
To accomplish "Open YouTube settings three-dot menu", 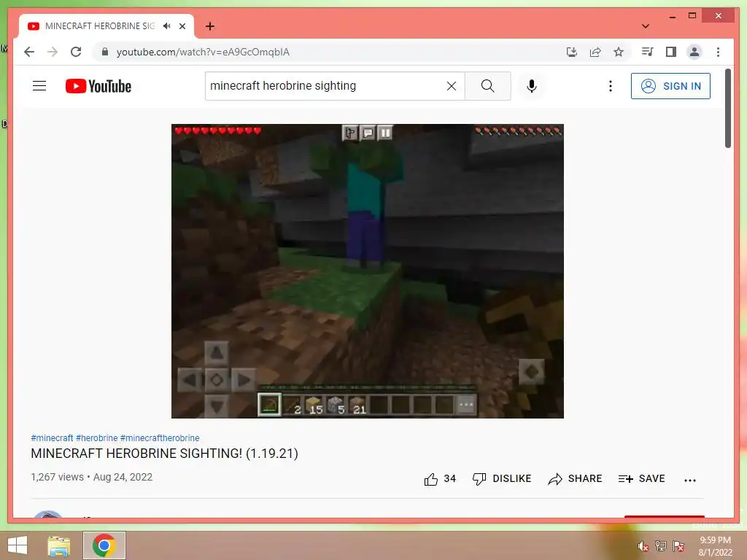I will (x=611, y=86).
